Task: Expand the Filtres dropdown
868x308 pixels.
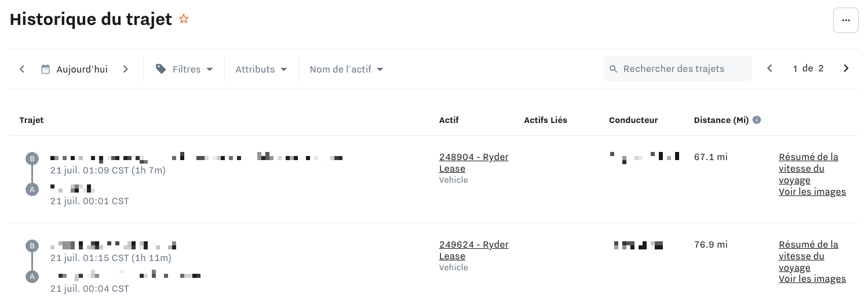Action: point(184,69)
